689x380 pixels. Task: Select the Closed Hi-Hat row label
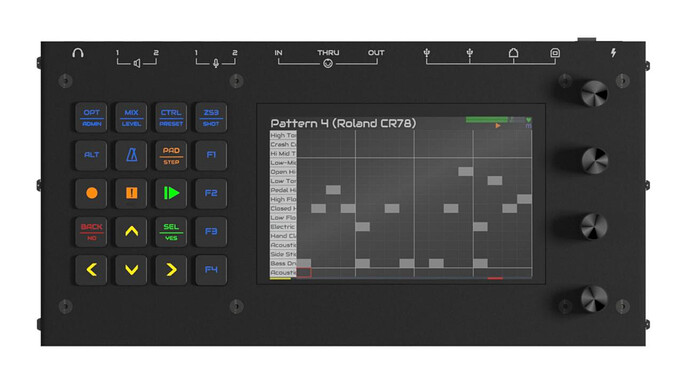(x=283, y=208)
